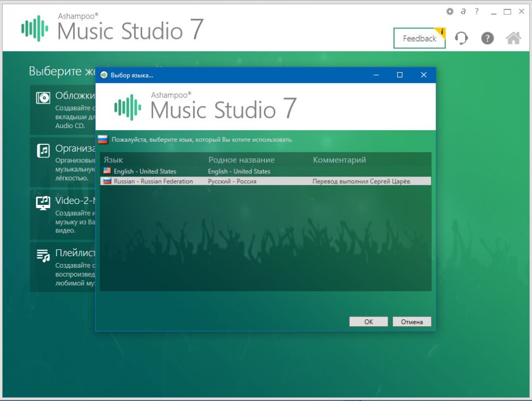Screen dimensions: 532x401
Task: Click the Родное название column header
Action: [241, 160]
